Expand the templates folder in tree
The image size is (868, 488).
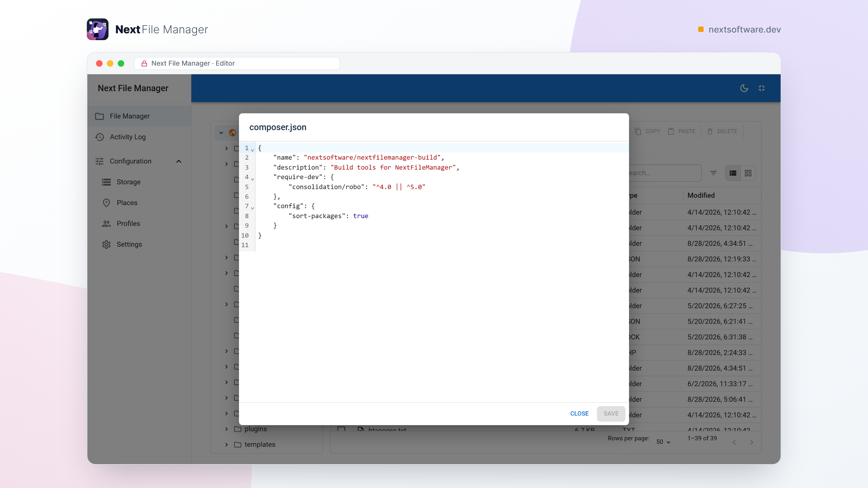[226, 445]
